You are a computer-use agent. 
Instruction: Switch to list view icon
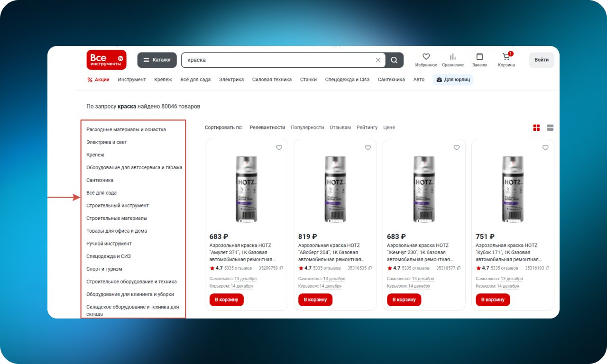550,127
